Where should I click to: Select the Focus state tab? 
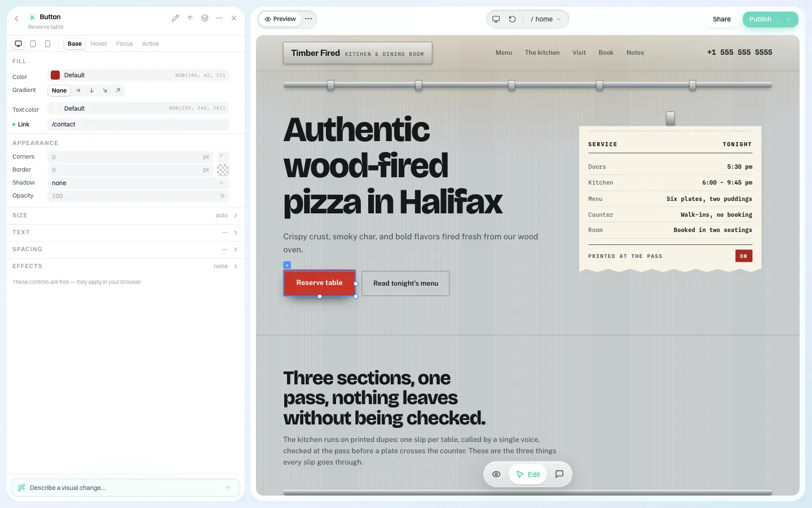pyautogui.click(x=125, y=43)
